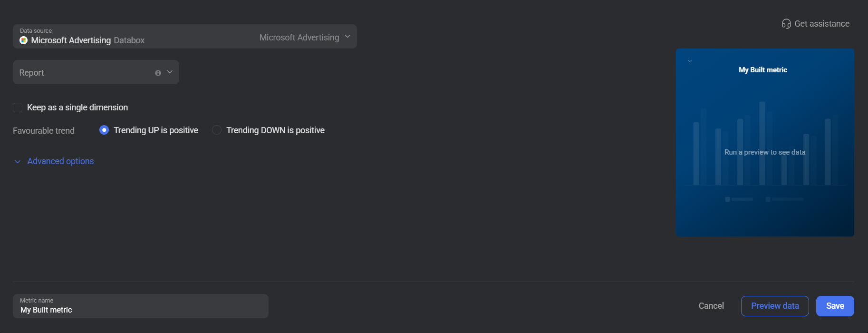
Task: Expand Advanced options
Action: [60, 161]
